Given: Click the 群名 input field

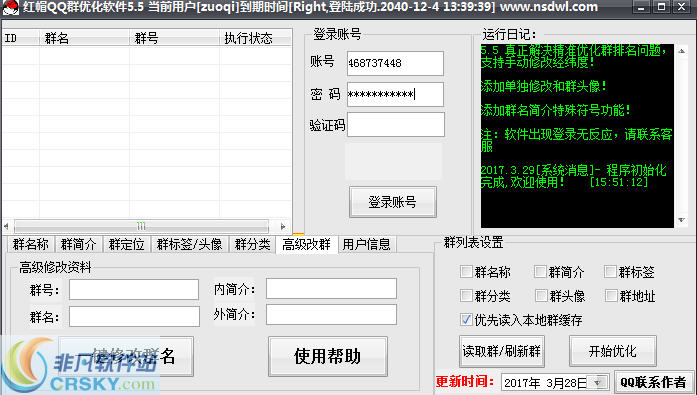Looking at the screenshot, I should (x=134, y=316).
